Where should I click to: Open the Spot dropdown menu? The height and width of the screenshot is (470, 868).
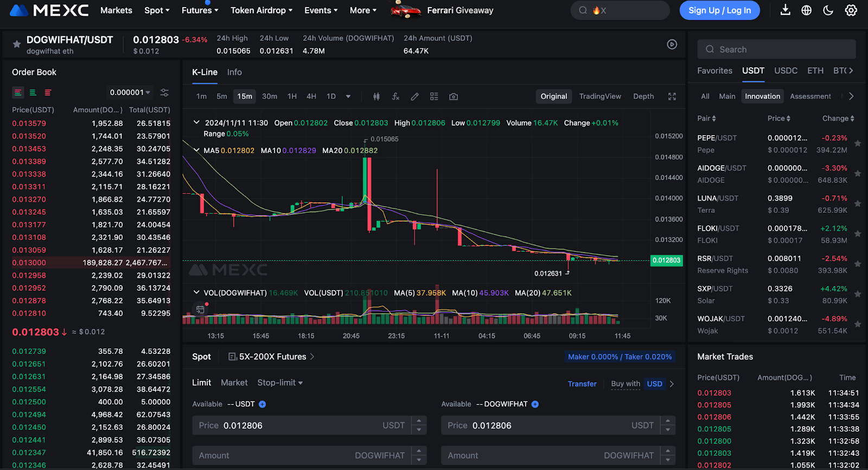tap(157, 10)
